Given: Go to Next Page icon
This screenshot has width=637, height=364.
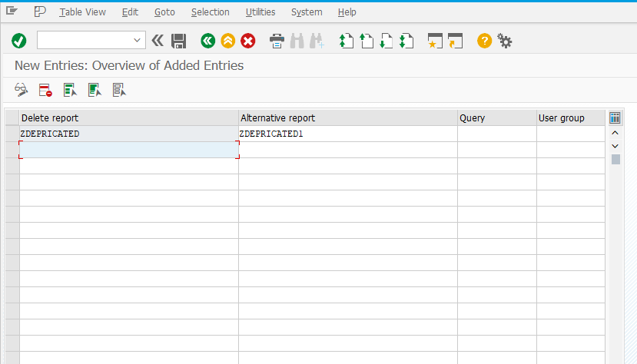Looking at the screenshot, I should (386, 41).
